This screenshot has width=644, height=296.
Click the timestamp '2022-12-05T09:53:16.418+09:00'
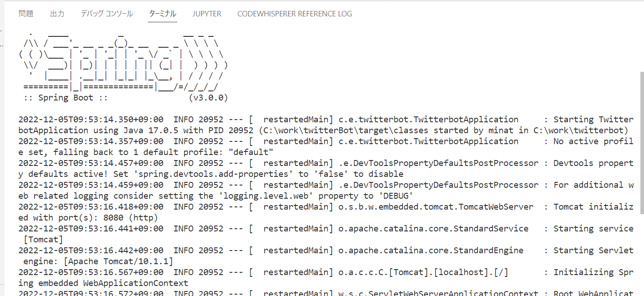point(91,207)
